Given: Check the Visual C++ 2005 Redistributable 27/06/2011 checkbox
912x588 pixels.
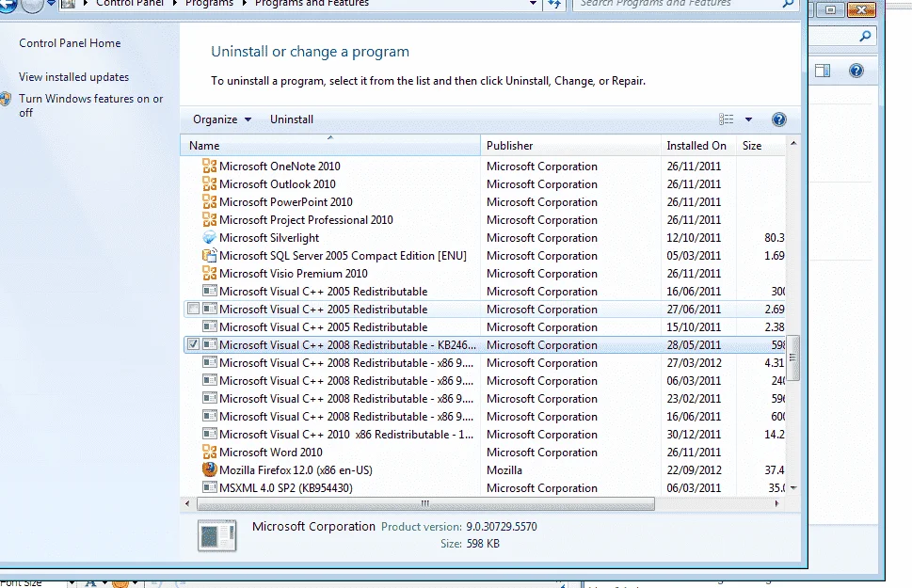Looking at the screenshot, I should tap(193, 309).
